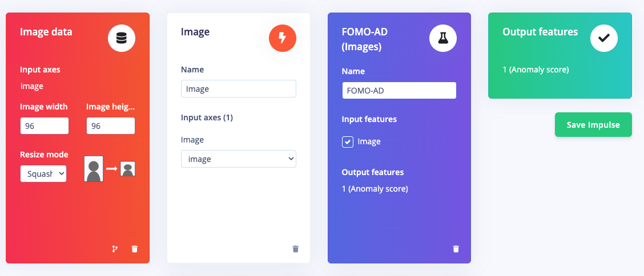Delete the Image data block with trash icon

134,249
